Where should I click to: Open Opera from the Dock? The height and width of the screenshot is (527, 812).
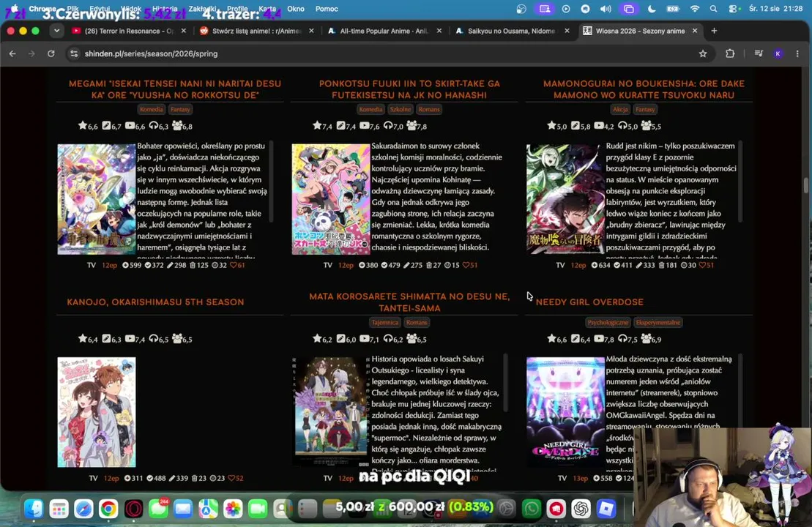click(x=133, y=509)
